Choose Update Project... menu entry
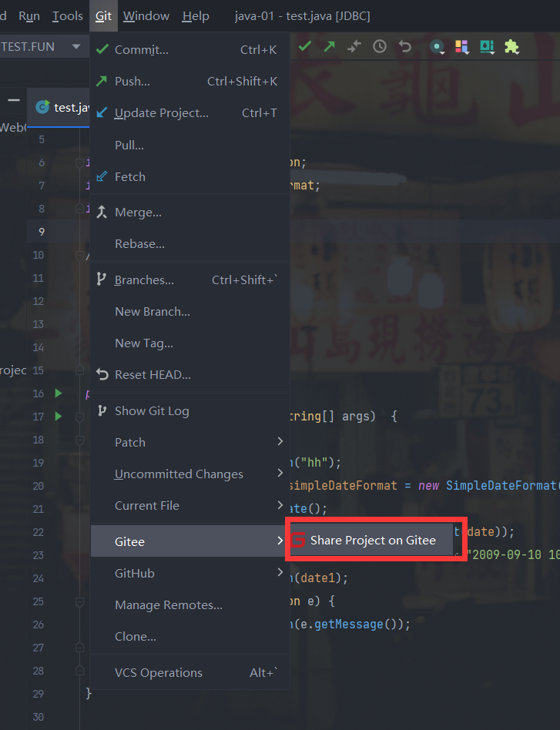The image size is (560, 730). click(190, 113)
